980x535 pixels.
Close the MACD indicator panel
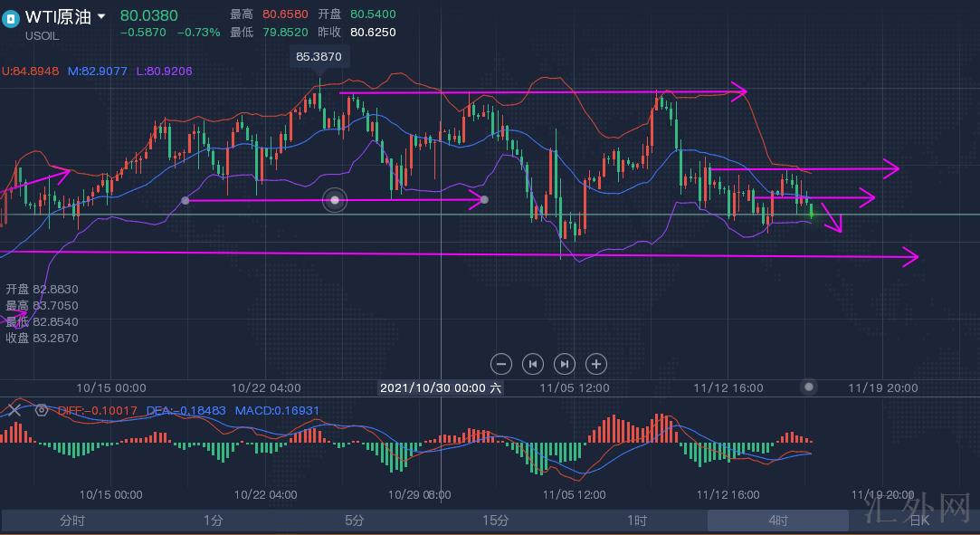[14, 410]
